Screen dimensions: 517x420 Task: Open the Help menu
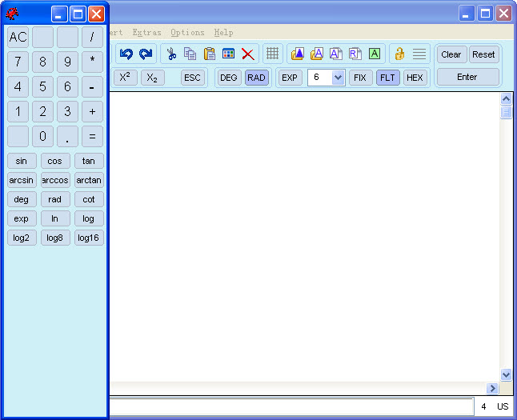click(223, 33)
